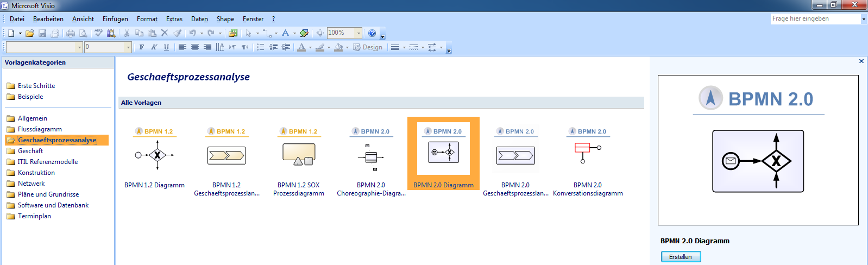This screenshot has height=265, width=868.
Task: Select the Pointer tool
Action: [x=248, y=33]
